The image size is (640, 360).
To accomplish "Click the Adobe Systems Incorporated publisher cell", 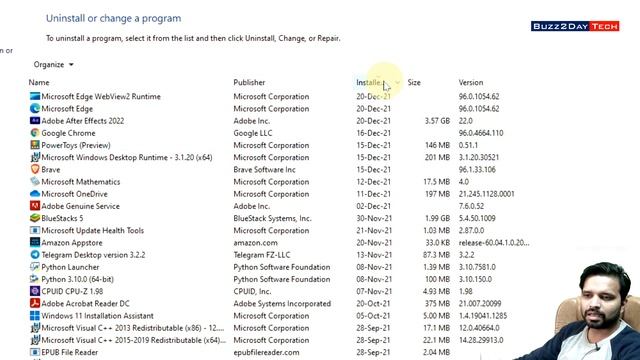I will 282,304.
